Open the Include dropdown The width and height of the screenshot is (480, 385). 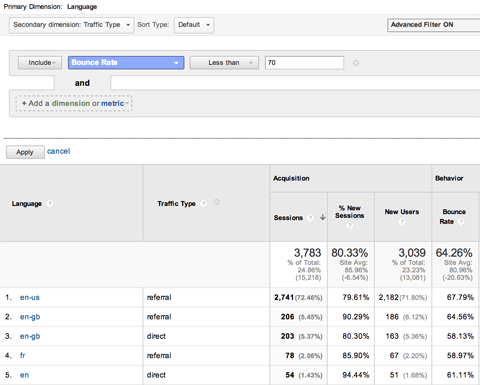[x=40, y=63]
